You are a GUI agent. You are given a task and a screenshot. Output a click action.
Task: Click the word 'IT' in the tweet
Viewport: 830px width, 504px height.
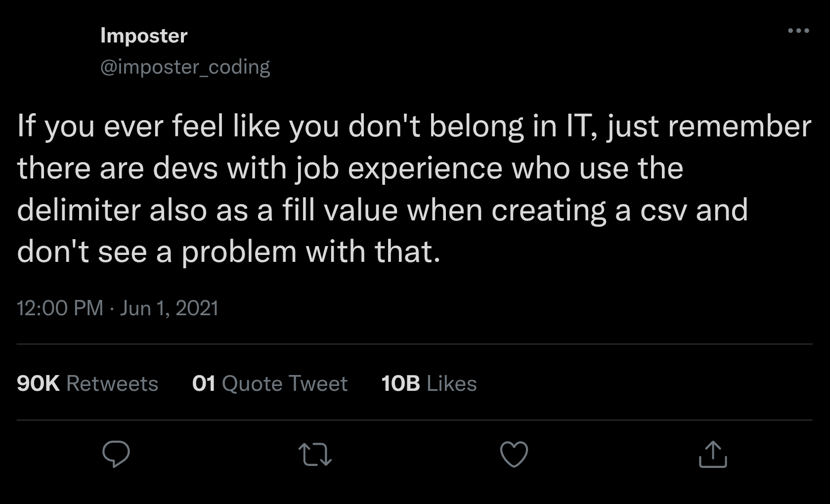(x=576, y=126)
